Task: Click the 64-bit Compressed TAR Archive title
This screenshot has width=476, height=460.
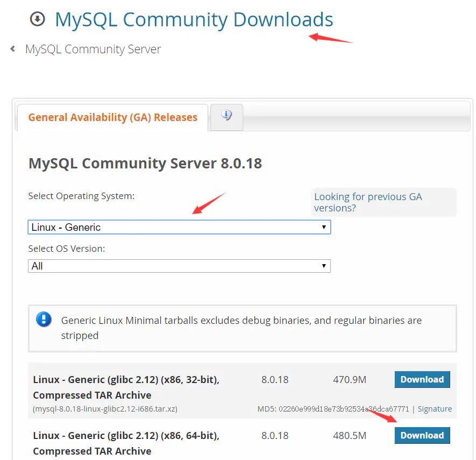Action: click(126, 443)
